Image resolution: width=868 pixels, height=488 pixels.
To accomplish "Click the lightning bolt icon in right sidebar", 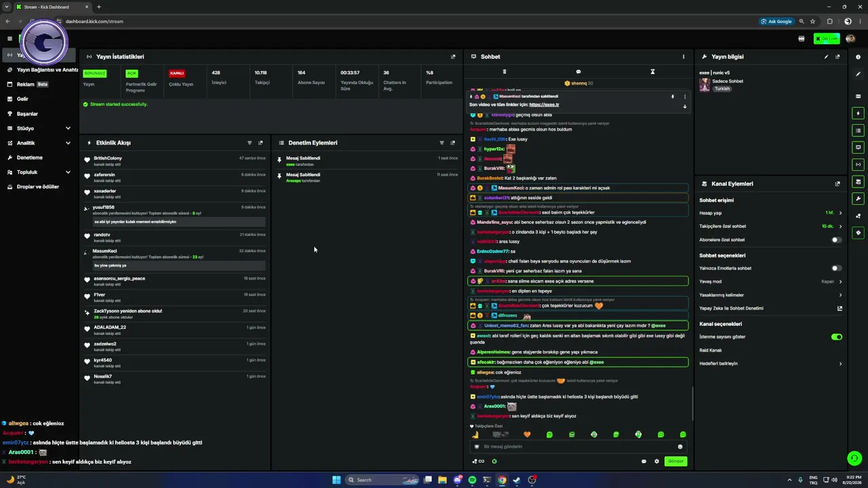I will point(858,113).
